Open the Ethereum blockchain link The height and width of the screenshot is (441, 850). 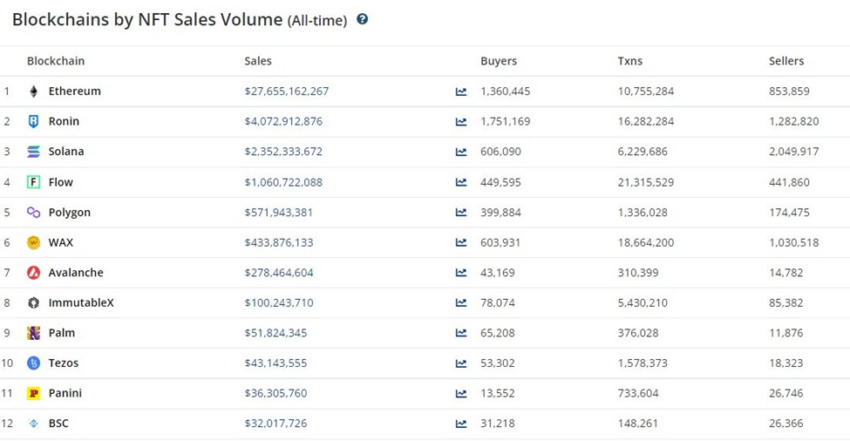point(74,91)
